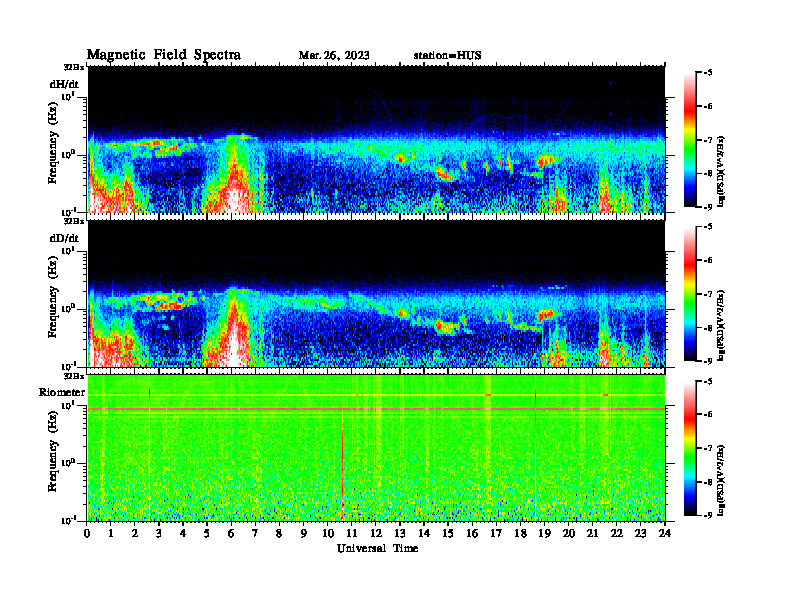The image size is (792, 612).
Task: Click Universal Time tick label 1
Action: click(x=111, y=534)
